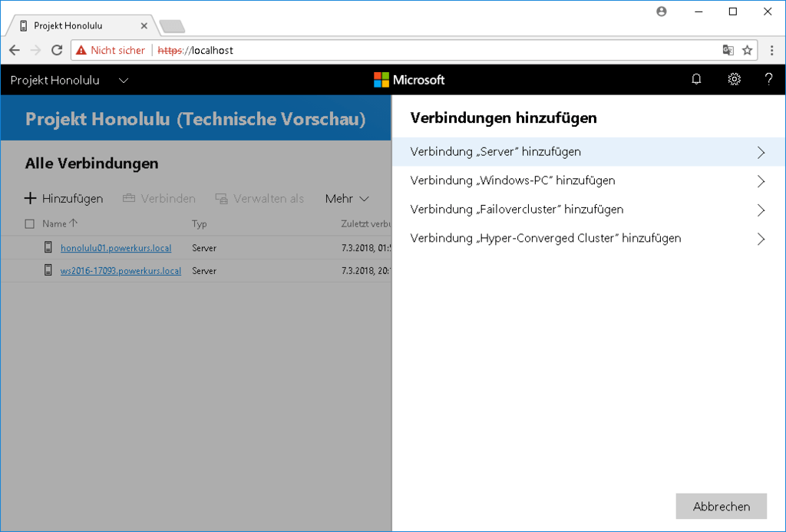The image size is (786, 532).
Task: Open the Chrome three-dot menu
Action: [772, 50]
